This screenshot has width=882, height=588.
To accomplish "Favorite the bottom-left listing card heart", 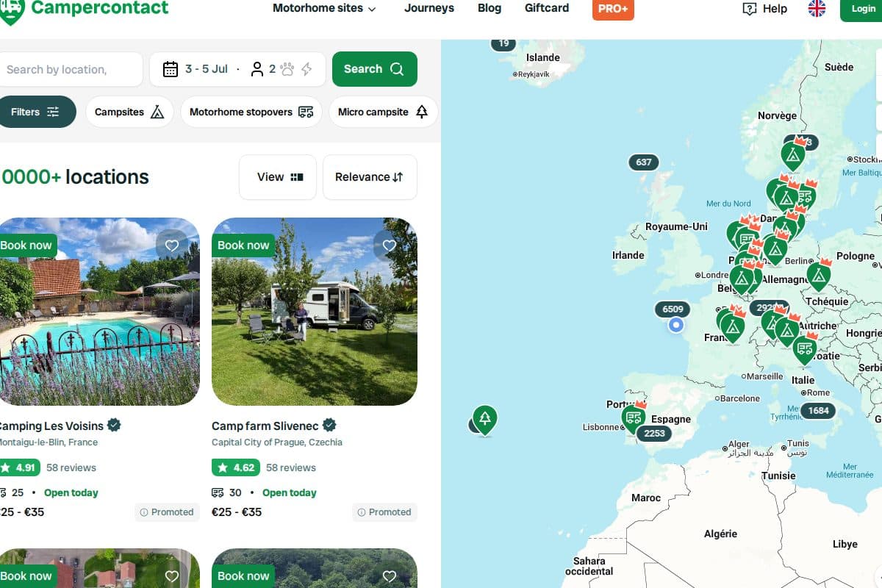I will tap(172, 576).
